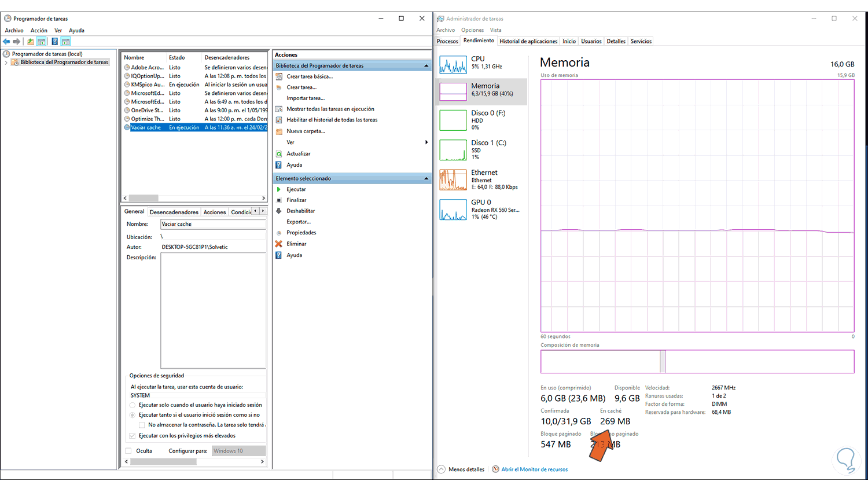Select Ejecutar tanto si el usuario inició sesión
Viewport: 868px width, 492px height.
[x=133, y=415]
